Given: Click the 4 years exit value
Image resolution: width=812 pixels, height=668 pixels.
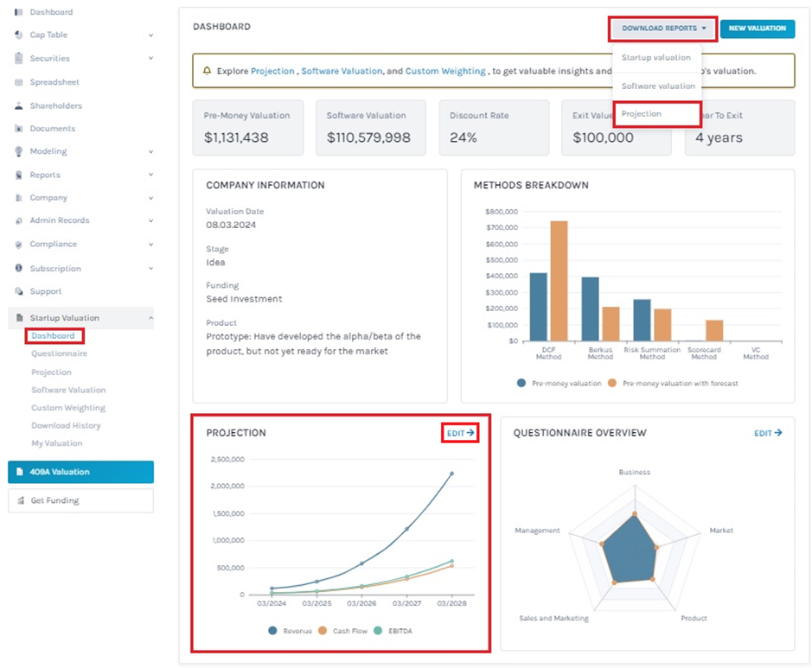Looking at the screenshot, I should coord(719,137).
